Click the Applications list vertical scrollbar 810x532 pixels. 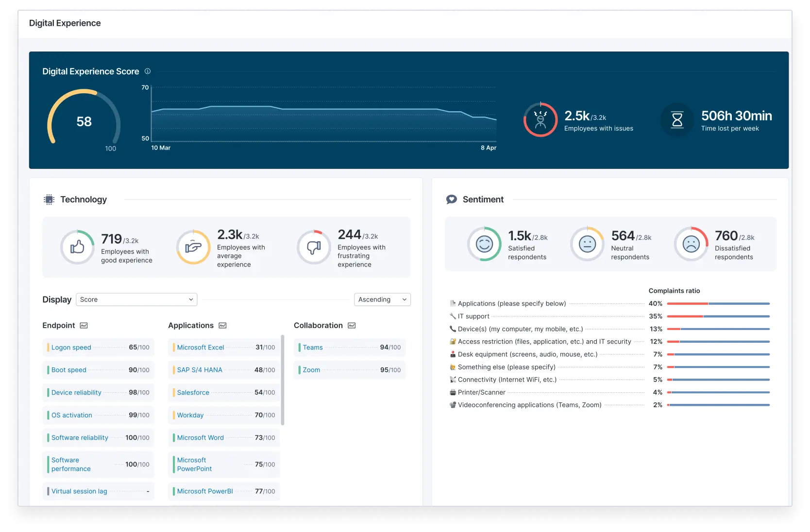283,380
